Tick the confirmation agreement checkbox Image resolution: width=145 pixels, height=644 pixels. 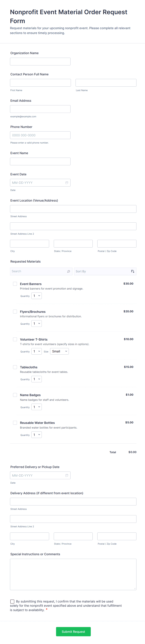tap(12, 601)
